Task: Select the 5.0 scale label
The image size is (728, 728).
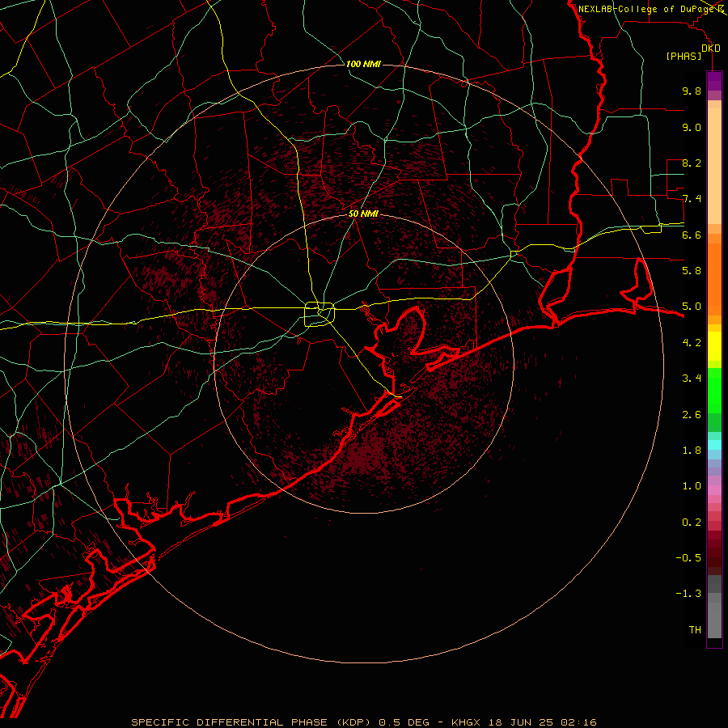Action: pos(692,307)
